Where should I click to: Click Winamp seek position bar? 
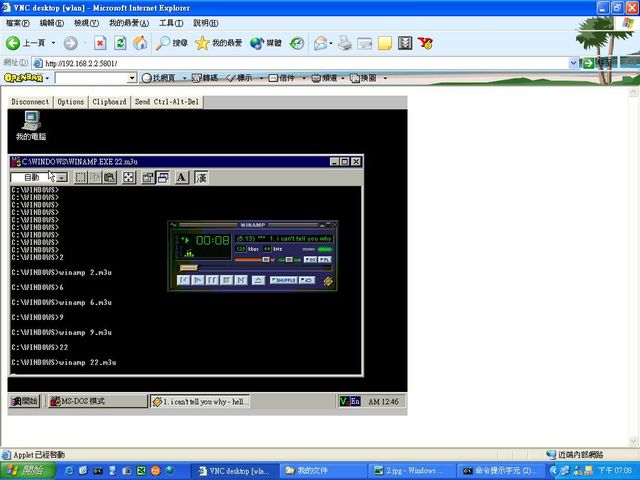click(256, 268)
